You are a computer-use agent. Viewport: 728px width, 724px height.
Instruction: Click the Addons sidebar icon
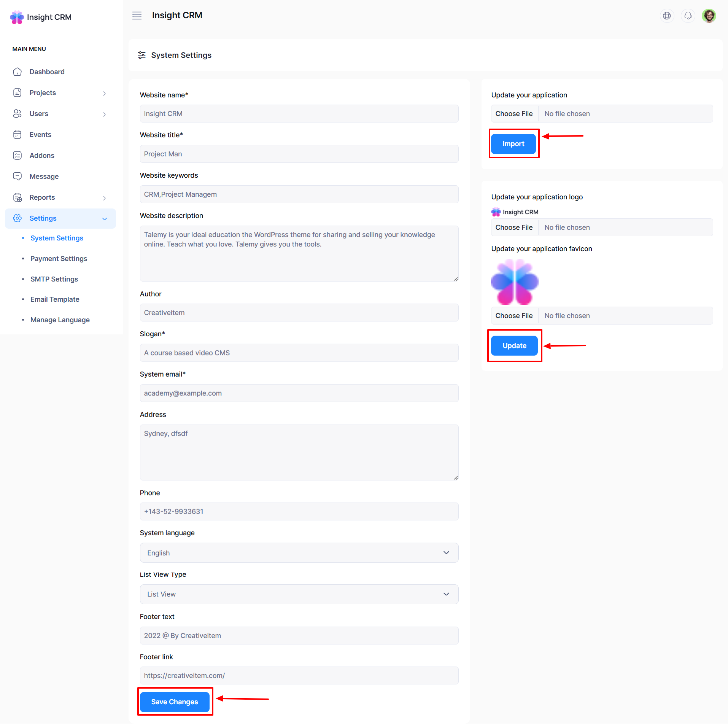coord(17,156)
